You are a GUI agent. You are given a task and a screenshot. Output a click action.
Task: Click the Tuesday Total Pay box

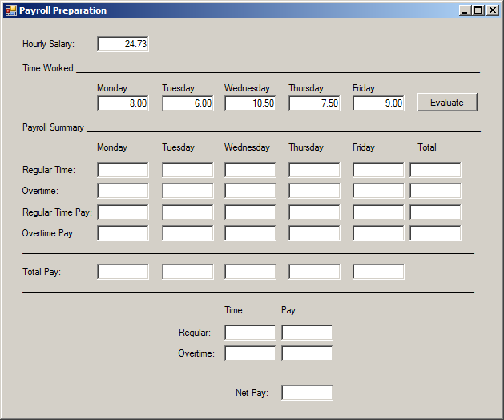pyautogui.click(x=187, y=272)
